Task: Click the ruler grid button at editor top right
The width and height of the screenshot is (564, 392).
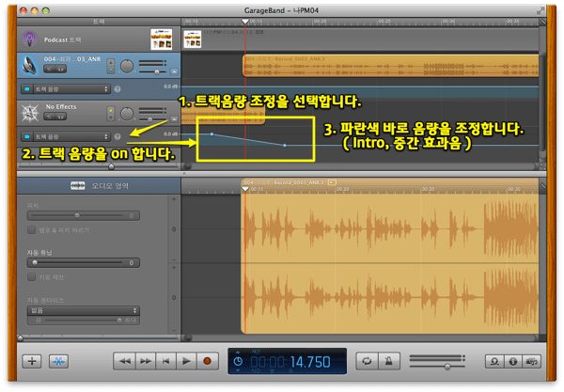Action: (x=542, y=186)
